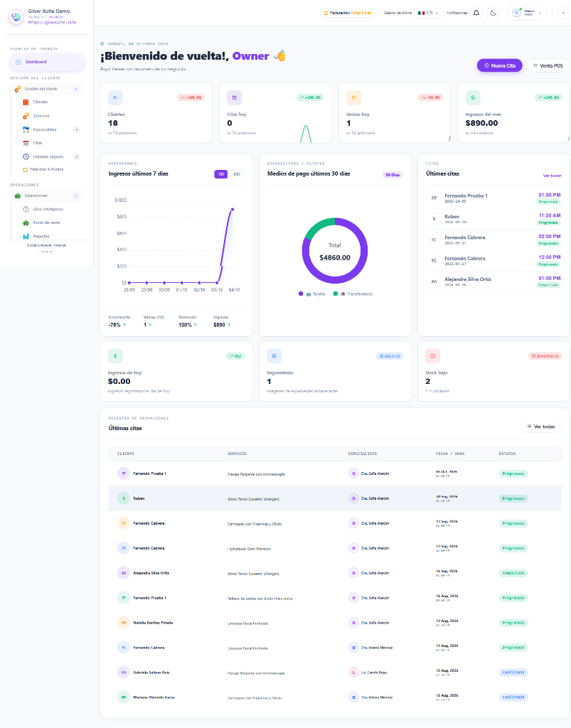Click the ESTATUS column header
Screen dimensions: 571x728
(507, 454)
